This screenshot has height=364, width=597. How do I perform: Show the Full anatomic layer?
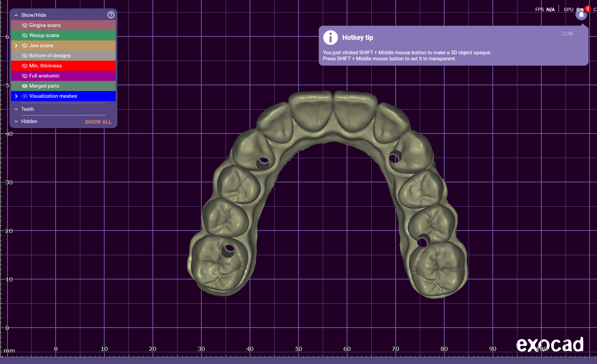click(25, 76)
